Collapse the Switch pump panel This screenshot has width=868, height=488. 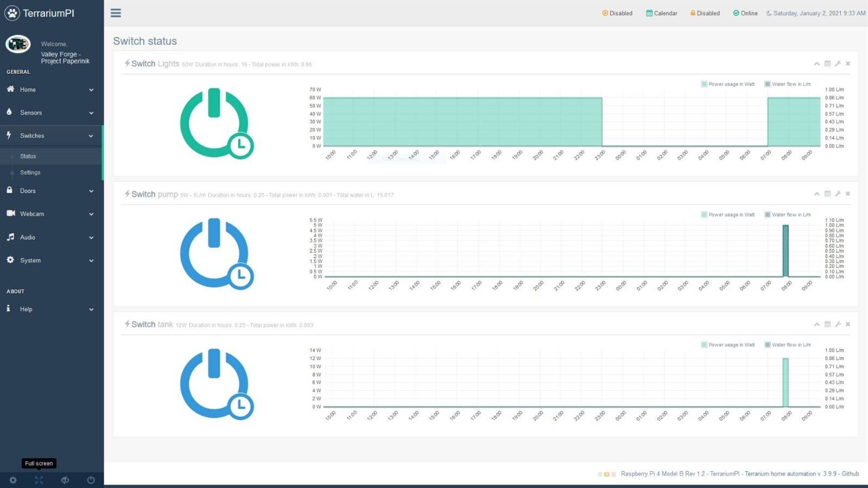[816, 194]
